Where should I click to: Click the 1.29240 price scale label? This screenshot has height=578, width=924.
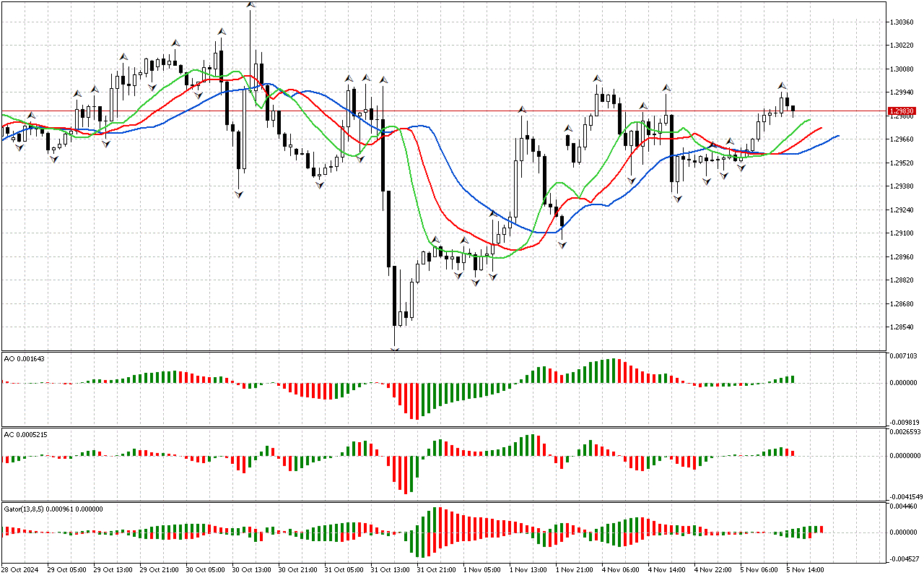tap(902, 210)
